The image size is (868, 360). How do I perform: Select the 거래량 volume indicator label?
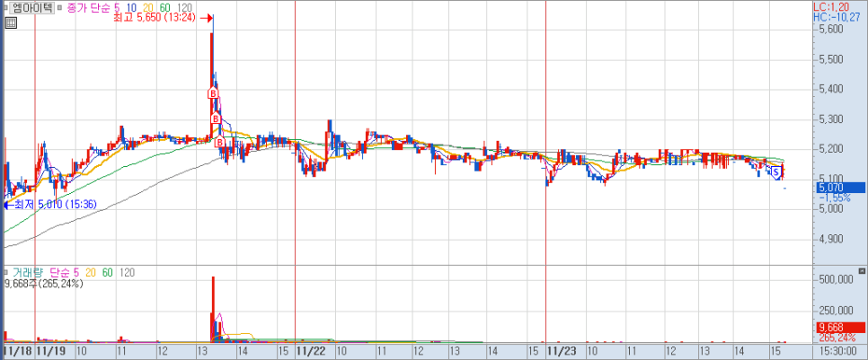pos(28,273)
